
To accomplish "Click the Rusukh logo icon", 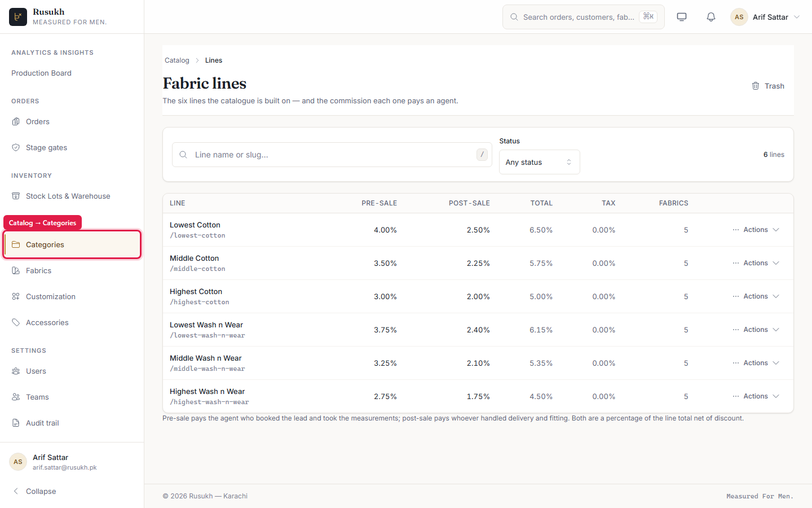I will coord(18,17).
